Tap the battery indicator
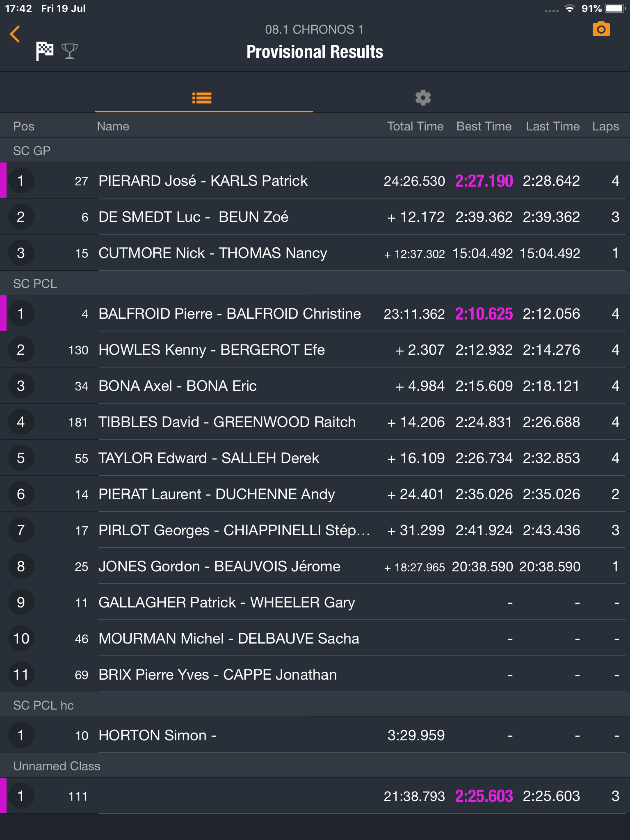 point(614,9)
